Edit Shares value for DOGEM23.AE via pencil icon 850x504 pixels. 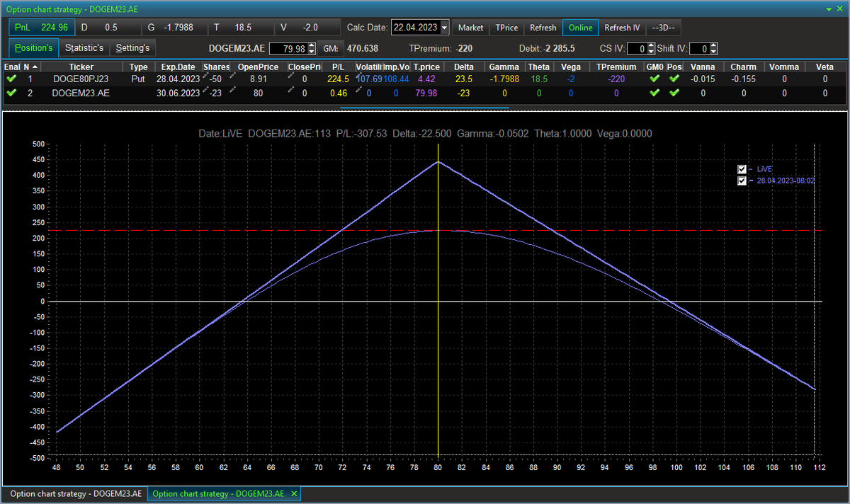point(207,88)
